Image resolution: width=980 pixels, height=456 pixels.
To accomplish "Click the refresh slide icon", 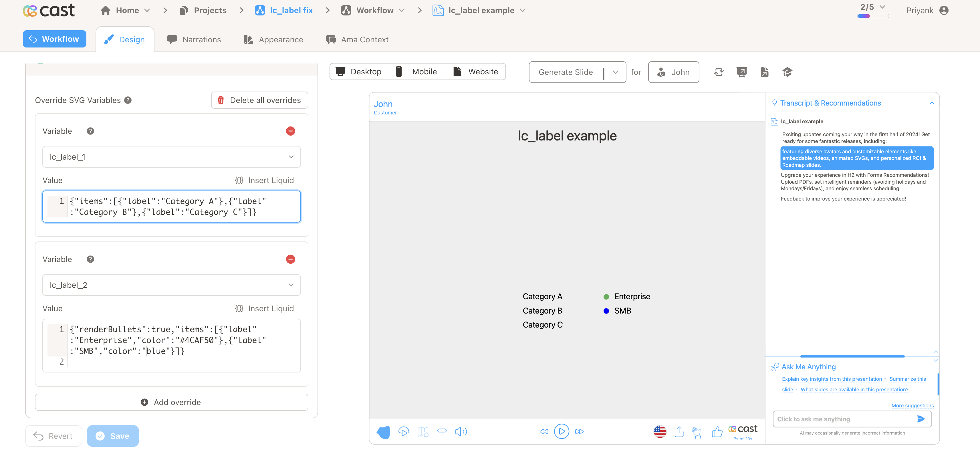I will (x=719, y=72).
